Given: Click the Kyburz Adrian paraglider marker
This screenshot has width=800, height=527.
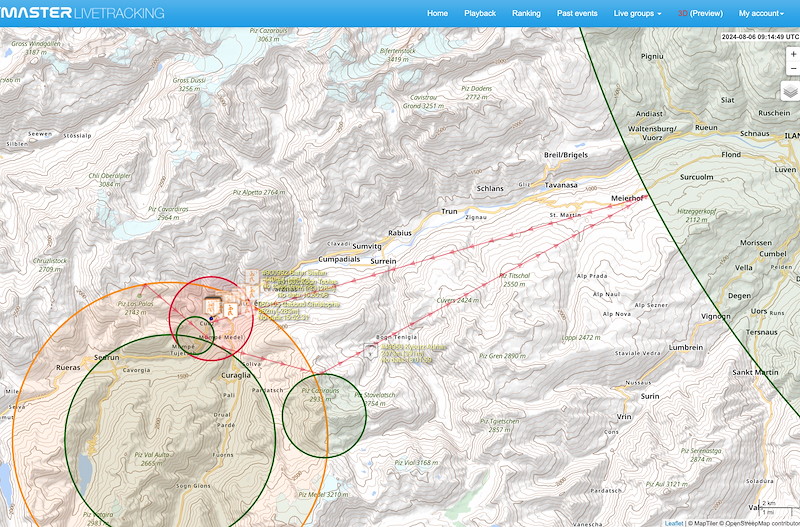Looking at the screenshot, I should pyautogui.click(x=370, y=351).
